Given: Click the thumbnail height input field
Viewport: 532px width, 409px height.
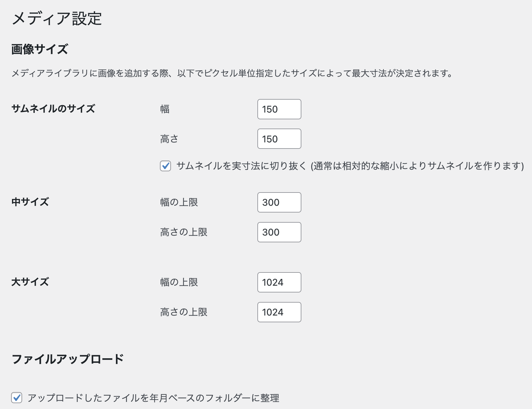Looking at the screenshot, I should point(279,139).
